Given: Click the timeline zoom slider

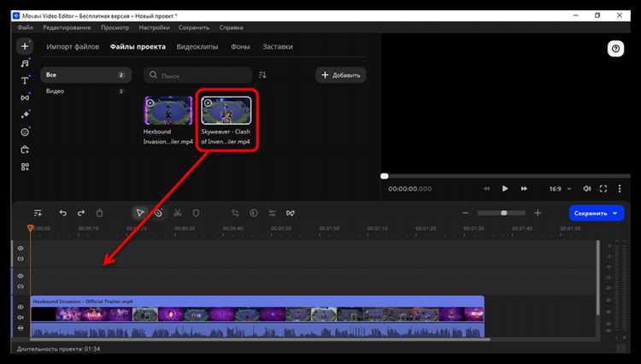Looking at the screenshot, I should tap(503, 213).
